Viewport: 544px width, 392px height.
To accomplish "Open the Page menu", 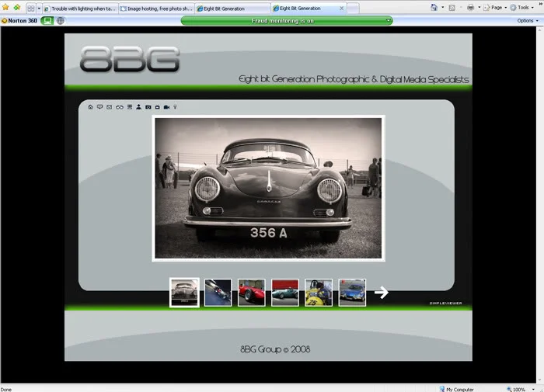I will (496, 7).
